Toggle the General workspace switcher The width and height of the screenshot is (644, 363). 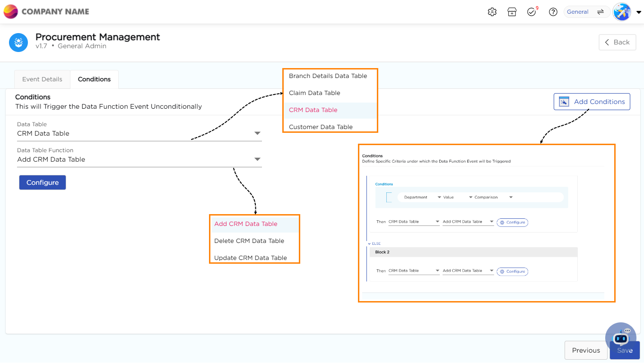coord(587,12)
